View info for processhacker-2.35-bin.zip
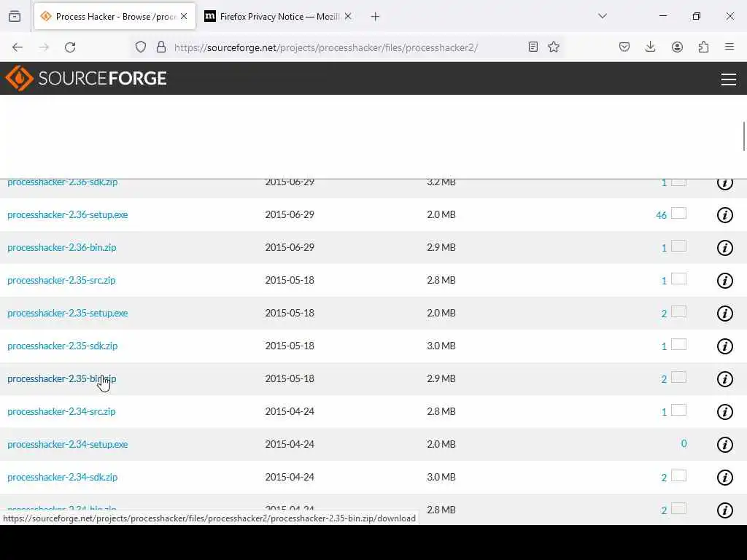This screenshot has height=560, width=747. click(x=724, y=379)
